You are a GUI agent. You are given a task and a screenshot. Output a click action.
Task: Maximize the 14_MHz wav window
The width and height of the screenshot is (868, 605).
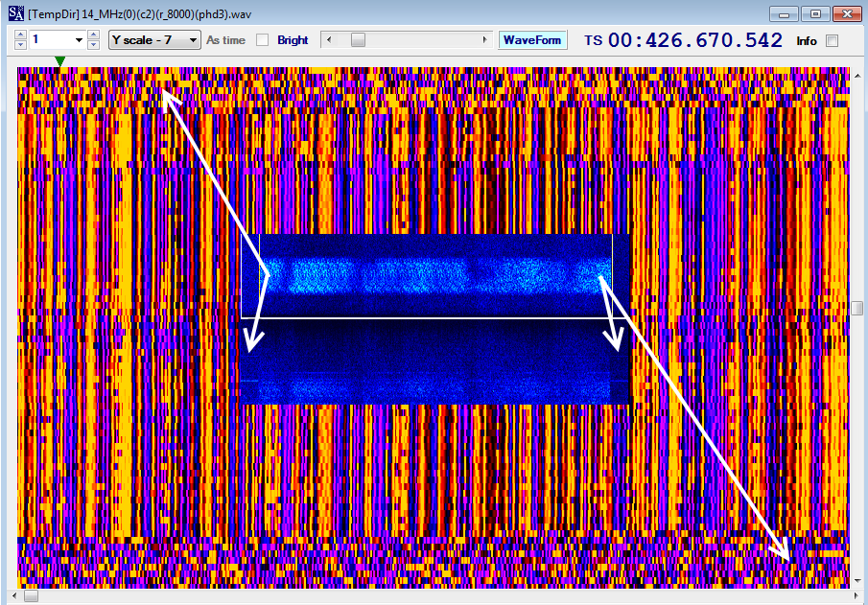[x=815, y=13]
